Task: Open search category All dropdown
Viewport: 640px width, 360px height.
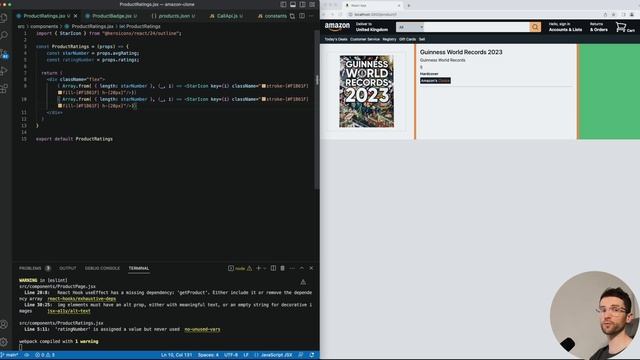Action: pyautogui.click(x=410, y=27)
